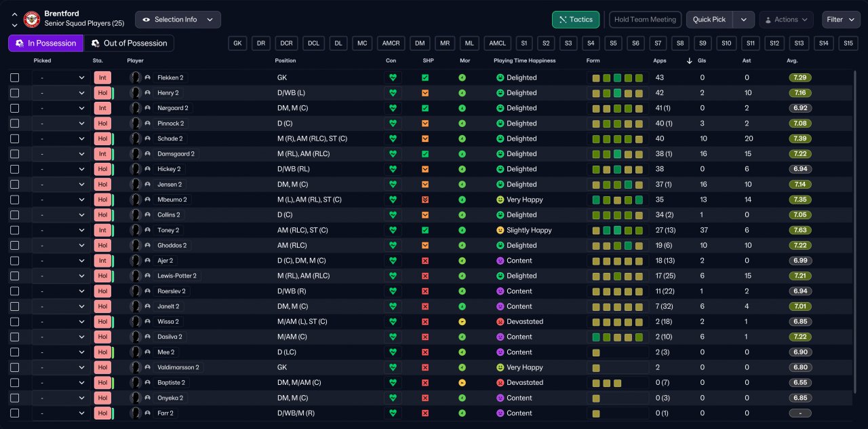This screenshot has width=868, height=429.
Task: Open the Tactics screen
Action: [575, 20]
